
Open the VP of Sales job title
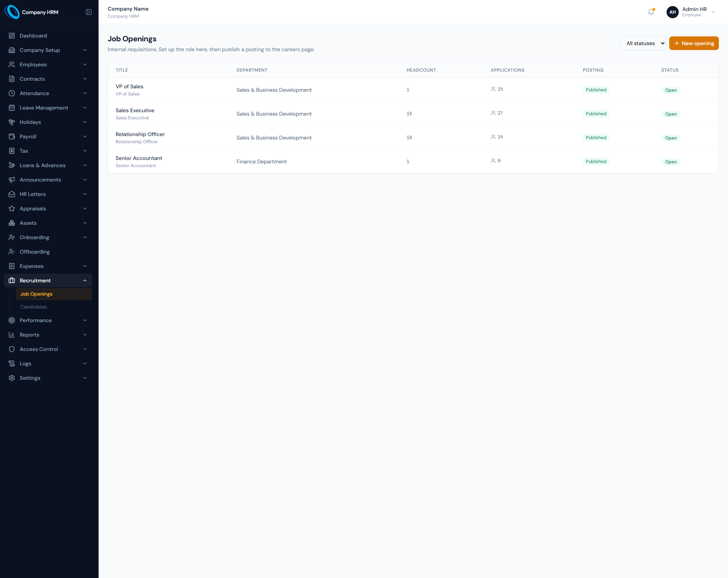pyautogui.click(x=129, y=86)
